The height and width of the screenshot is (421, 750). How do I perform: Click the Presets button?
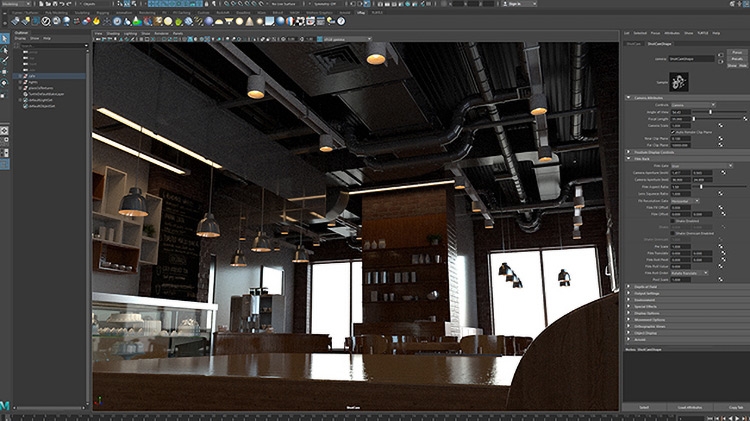(x=737, y=59)
